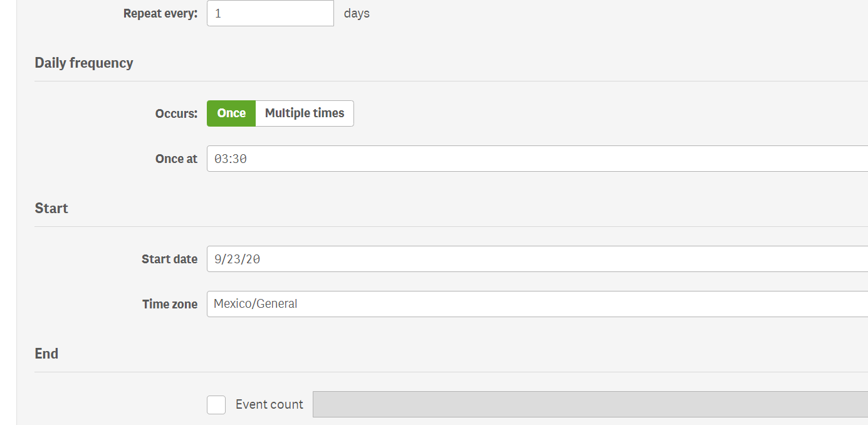
Task: Click the End section header
Action: point(46,353)
